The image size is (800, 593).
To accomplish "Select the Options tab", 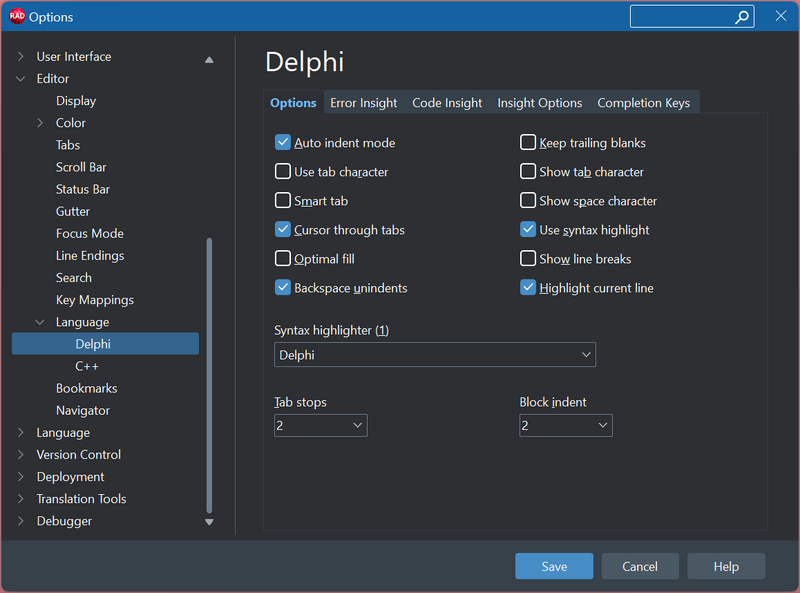I will point(293,103).
